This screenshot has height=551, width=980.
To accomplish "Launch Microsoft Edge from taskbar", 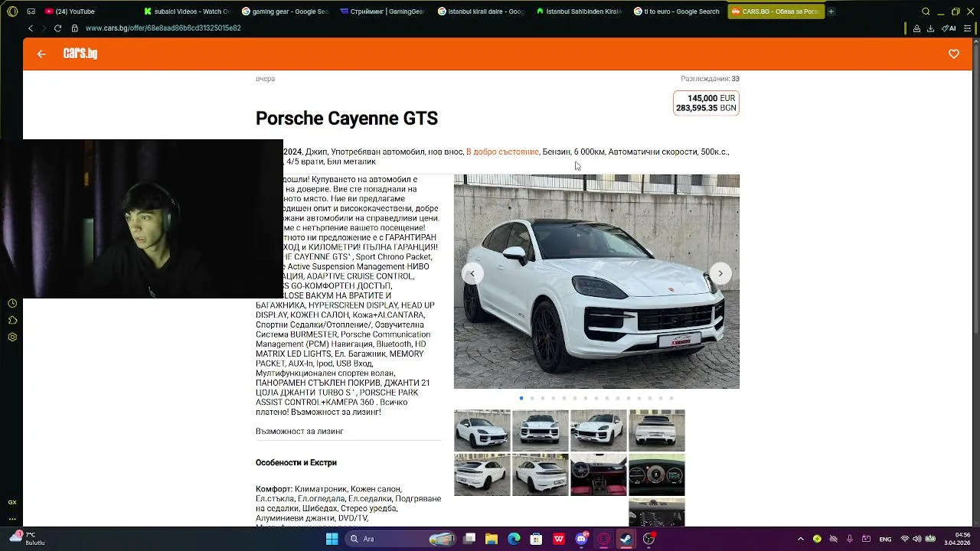I will coord(514,539).
